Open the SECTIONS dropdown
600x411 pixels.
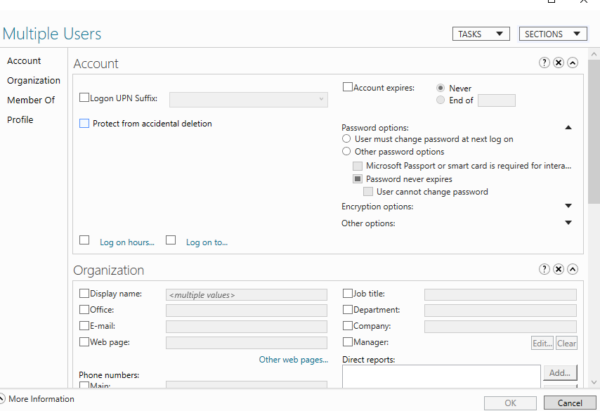[553, 34]
